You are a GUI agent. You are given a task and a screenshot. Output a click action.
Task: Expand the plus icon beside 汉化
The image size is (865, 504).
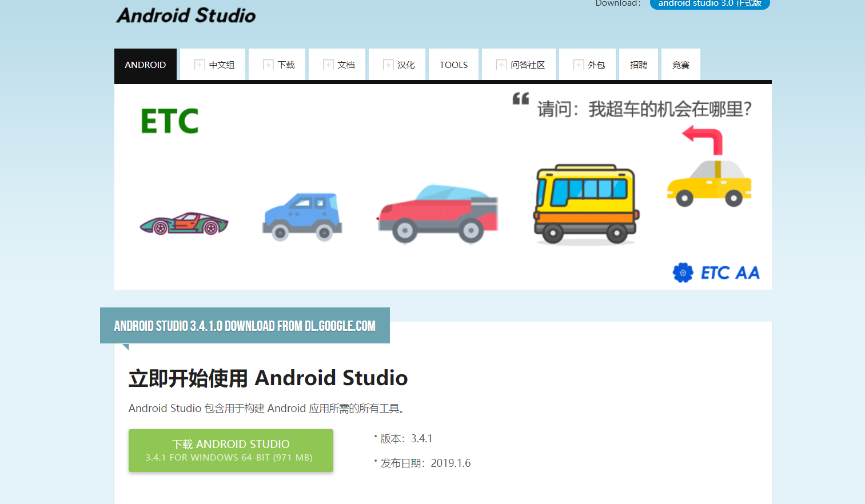point(388,65)
